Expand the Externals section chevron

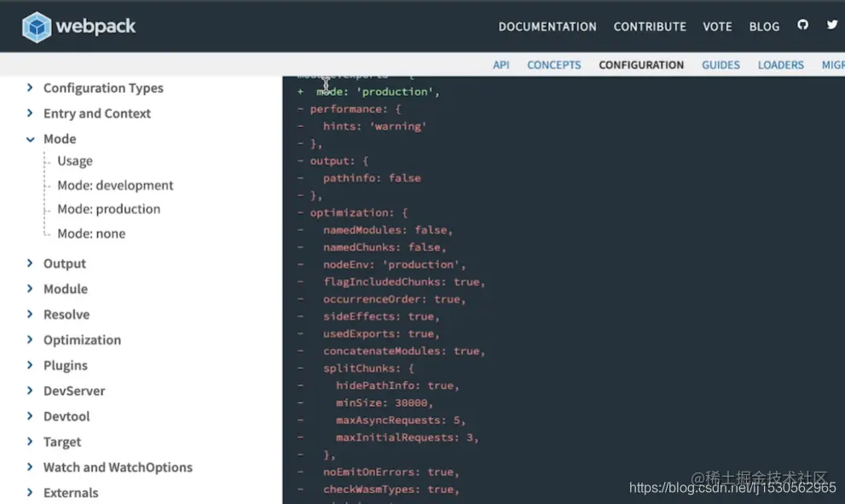click(30, 492)
